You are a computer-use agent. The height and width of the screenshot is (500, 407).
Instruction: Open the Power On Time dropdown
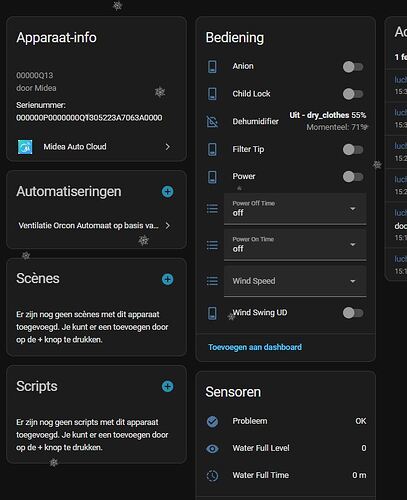(295, 245)
